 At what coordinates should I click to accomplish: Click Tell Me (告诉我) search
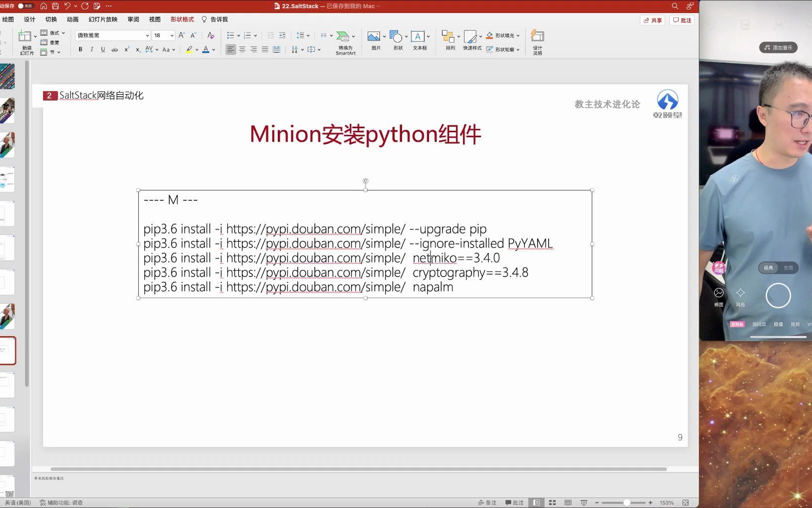[214, 20]
